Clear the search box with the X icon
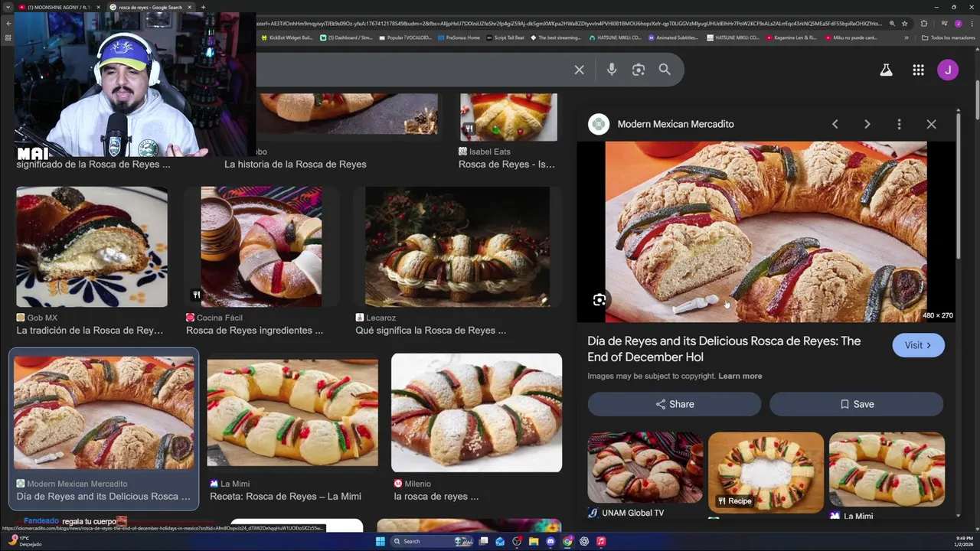 pos(579,70)
